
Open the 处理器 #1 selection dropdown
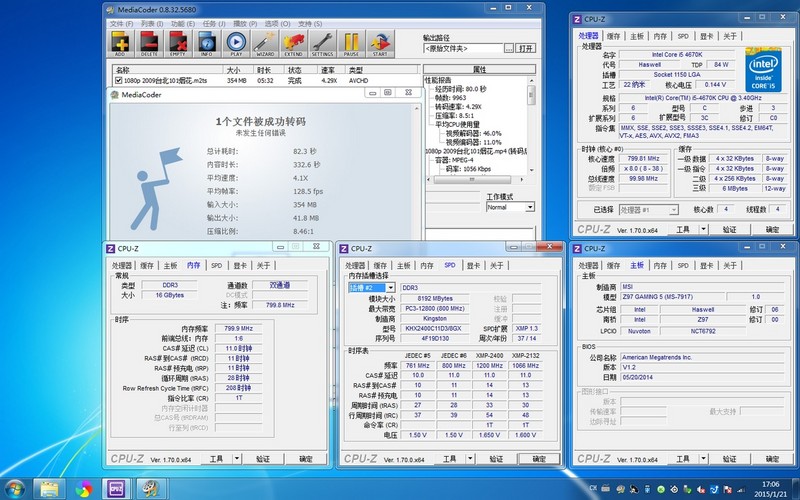[673, 210]
